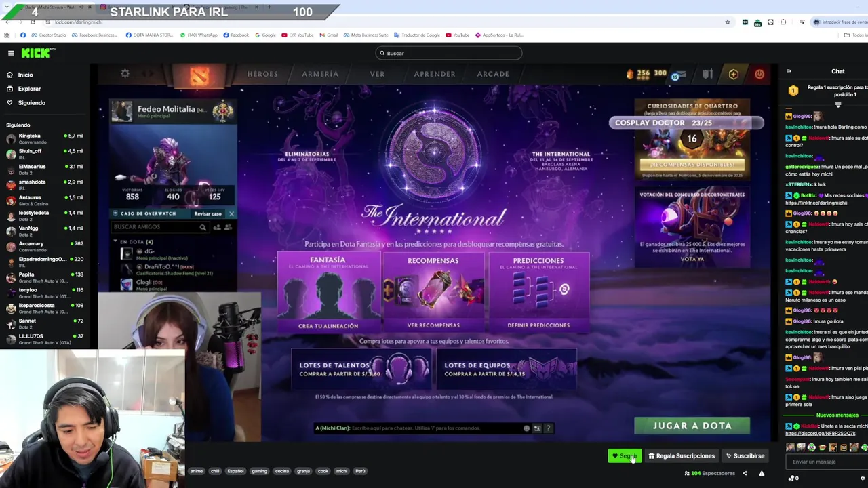This screenshot has width=868, height=488.
Task: Click the share stream icon
Action: (745, 473)
